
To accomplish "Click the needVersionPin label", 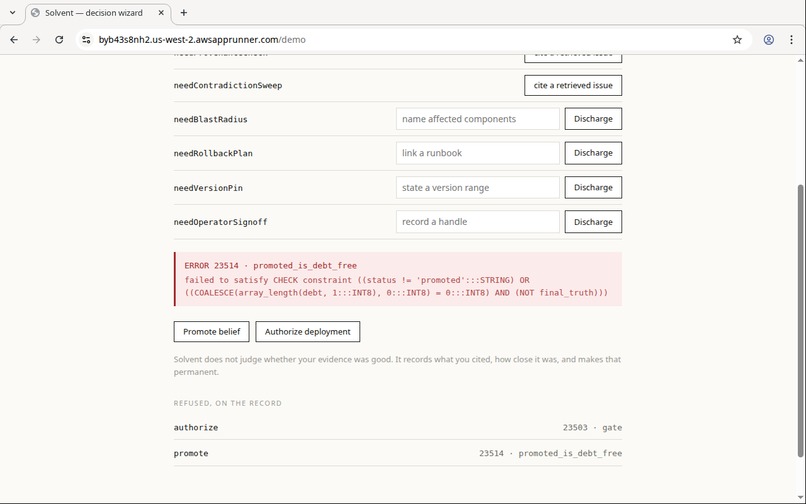I will tap(208, 188).
